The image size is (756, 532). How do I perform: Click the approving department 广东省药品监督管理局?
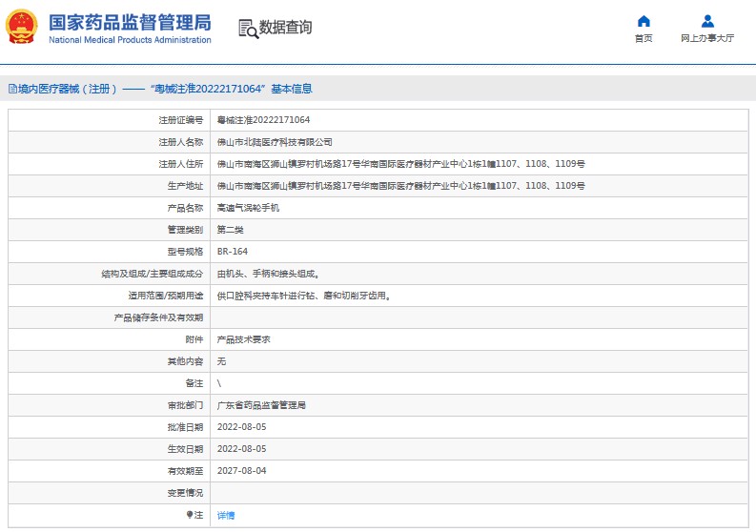click(261, 405)
